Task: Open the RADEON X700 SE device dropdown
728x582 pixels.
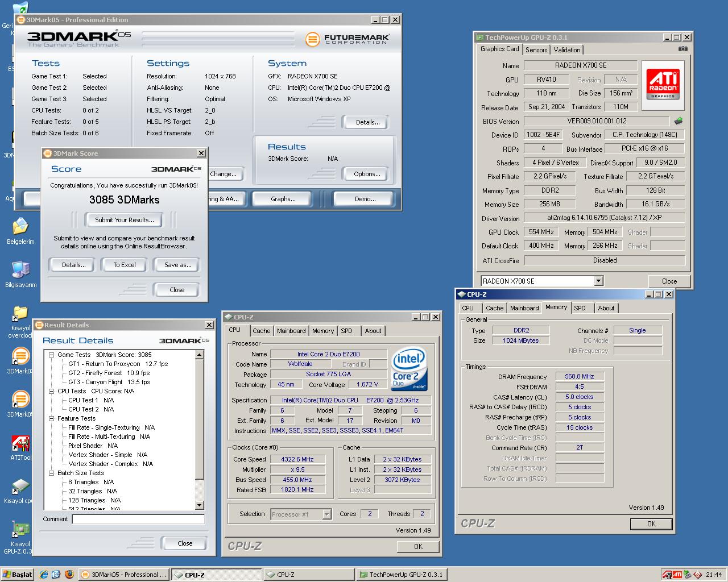Action: [x=598, y=281]
